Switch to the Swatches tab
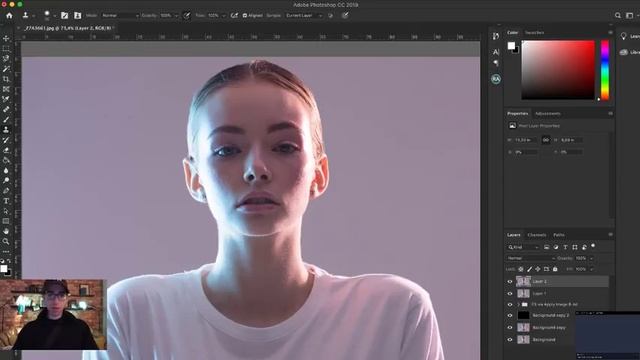The width and height of the screenshot is (640, 360). pyautogui.click(x=534, y=33)
